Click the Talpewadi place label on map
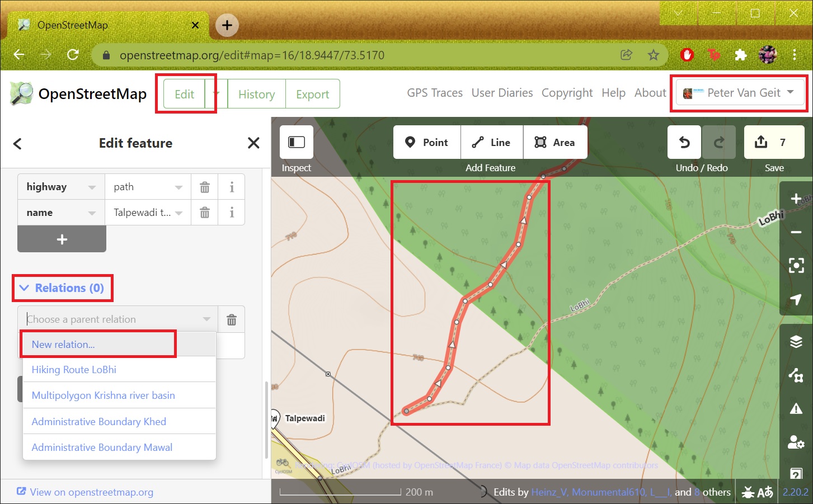This screenshot has height=504, width=813. click(305, 418)
